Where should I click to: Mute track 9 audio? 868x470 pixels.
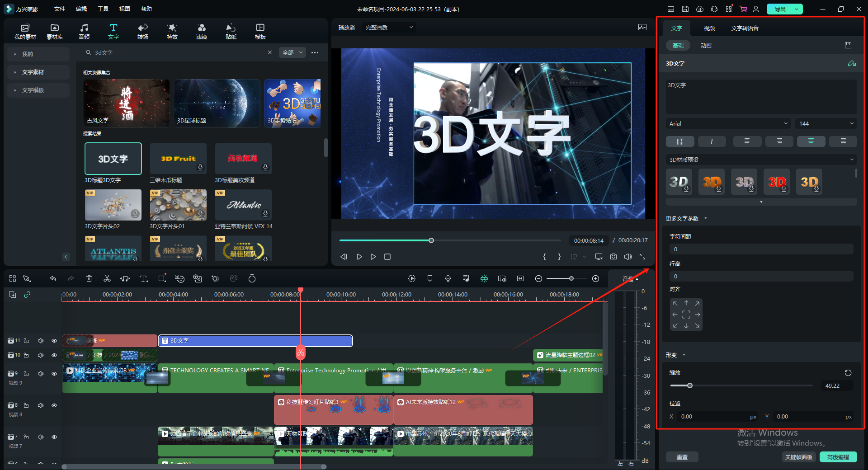(41, 374)
